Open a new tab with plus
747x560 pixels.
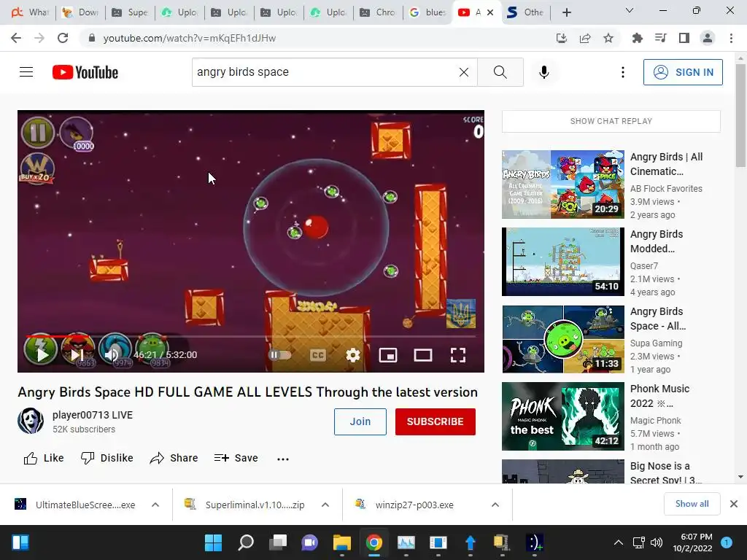(x=566, y=12)
